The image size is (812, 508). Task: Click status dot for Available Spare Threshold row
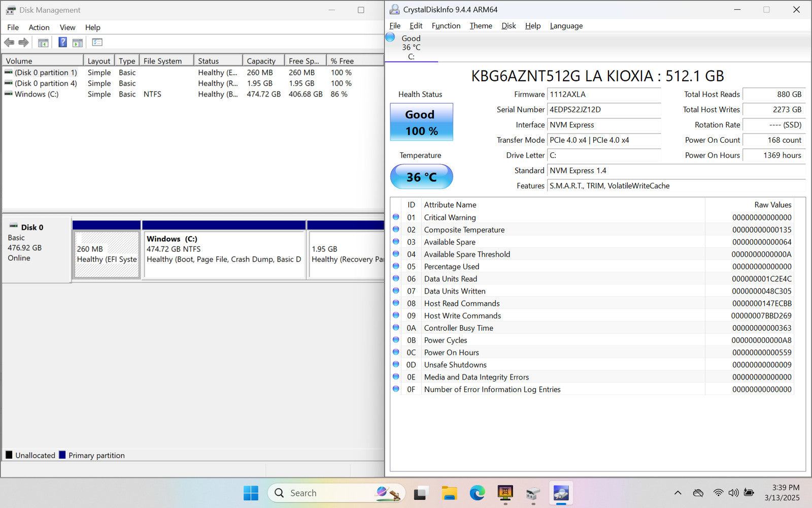[x=396, y=253]
